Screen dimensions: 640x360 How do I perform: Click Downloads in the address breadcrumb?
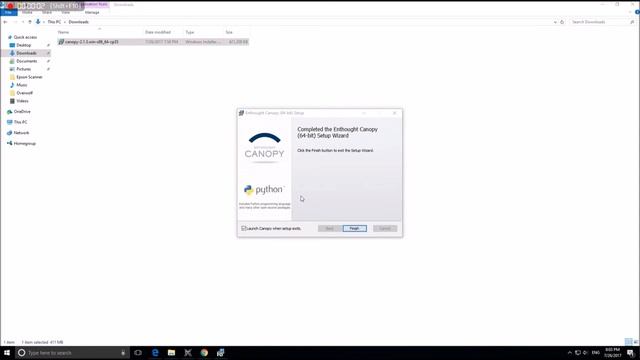point(78,22)
